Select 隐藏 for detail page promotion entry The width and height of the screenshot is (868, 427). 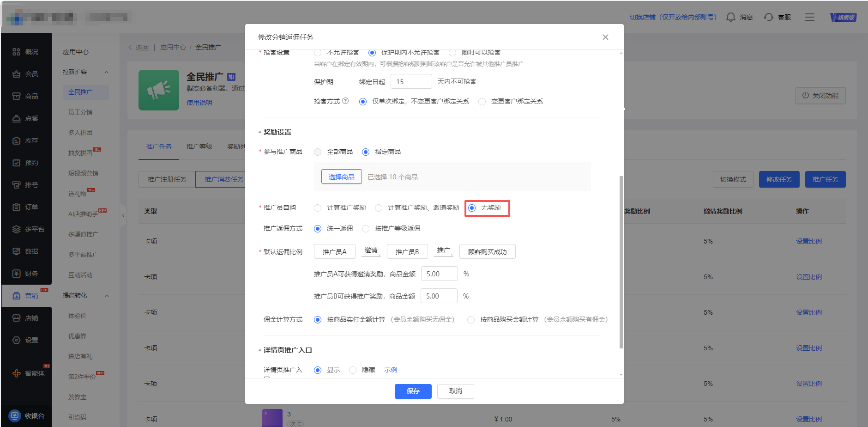click(353, 370)
